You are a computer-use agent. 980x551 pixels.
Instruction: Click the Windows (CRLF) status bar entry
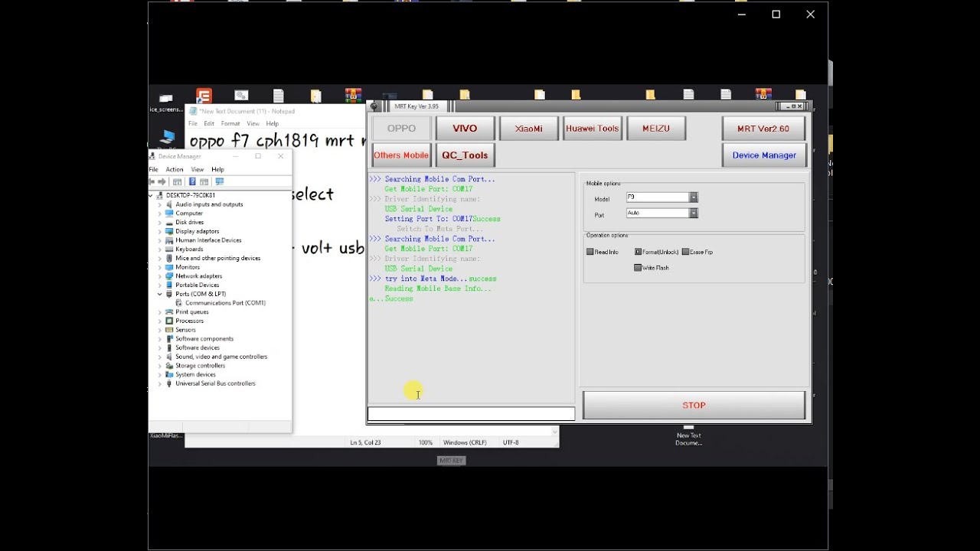(x=465, y=442)
